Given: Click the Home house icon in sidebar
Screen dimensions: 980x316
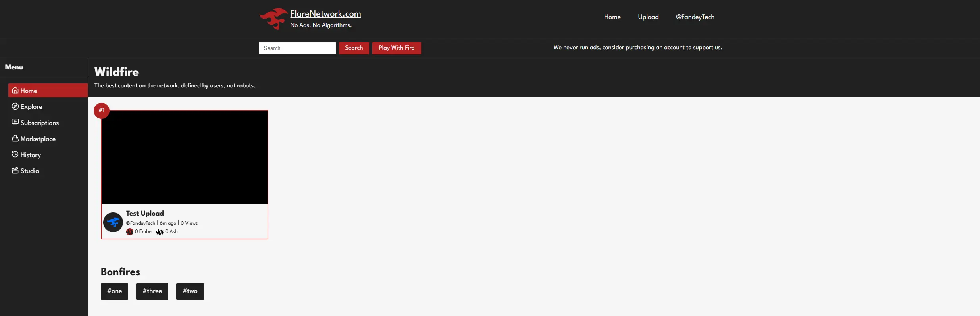Looking at the screenshot, I should (15, 91).
